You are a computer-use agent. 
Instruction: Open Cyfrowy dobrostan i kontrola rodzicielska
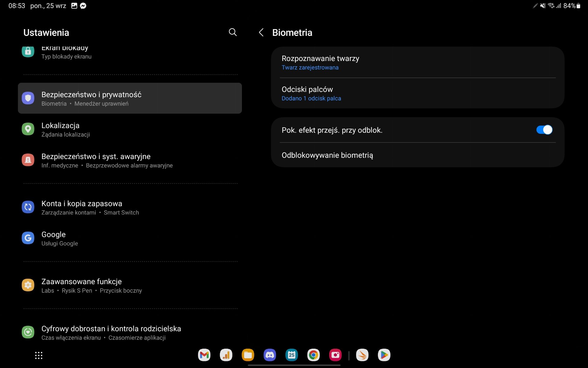click(x=130, y=332)
